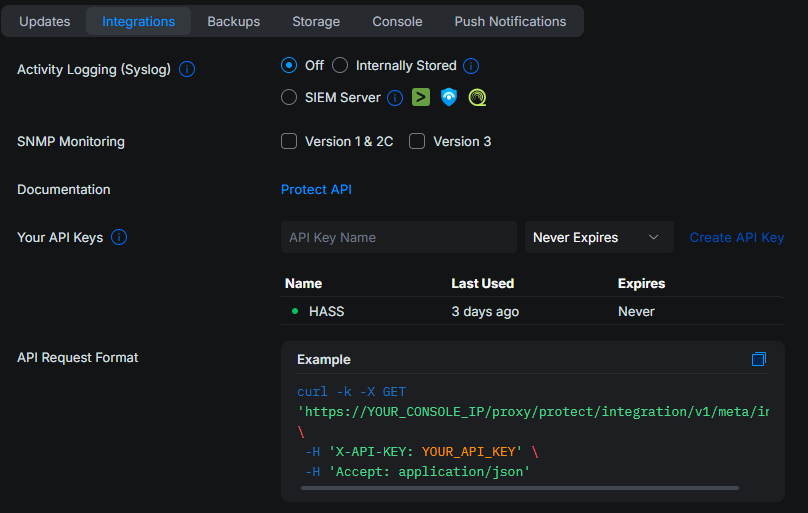Screen dimensions: 808x513
Task: Open the Push Notifications tab
Action: 510,21
